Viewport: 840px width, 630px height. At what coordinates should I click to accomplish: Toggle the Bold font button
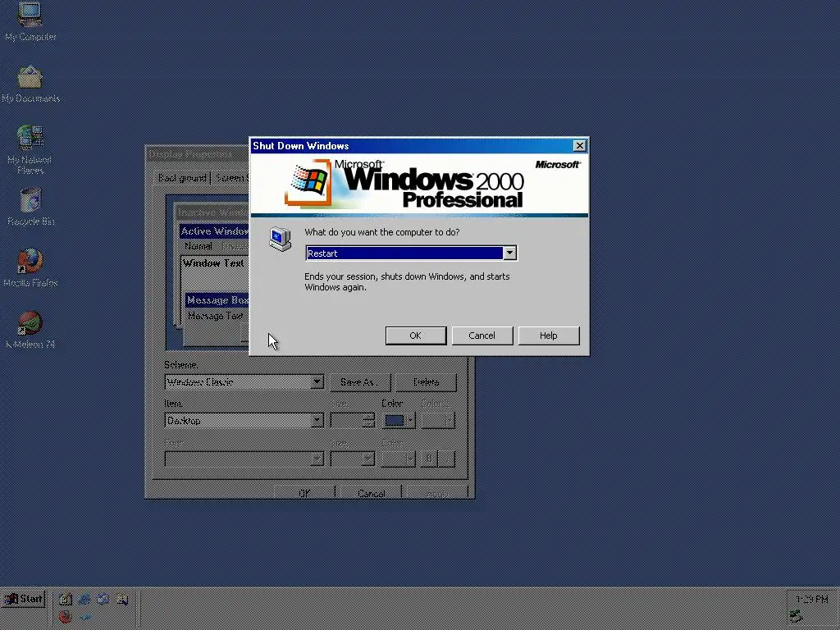point(428,459)
